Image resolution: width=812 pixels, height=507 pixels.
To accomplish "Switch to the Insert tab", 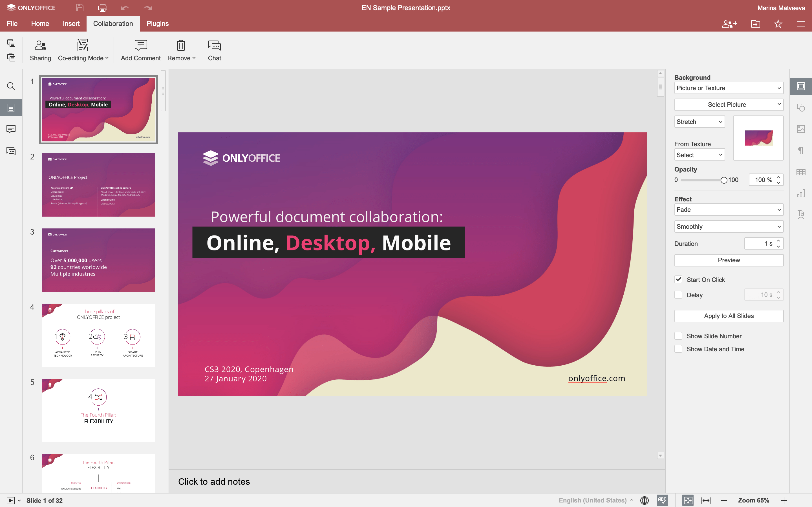I will 71,23.
